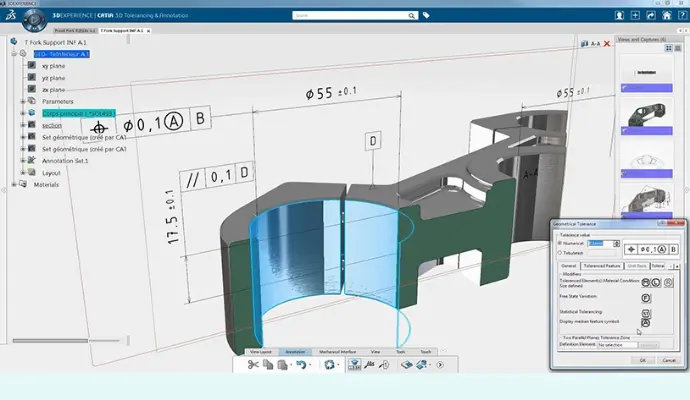Select the Tolerancing Advisor icon in toolbar
The image size is (690, 400).
(354, 364)
